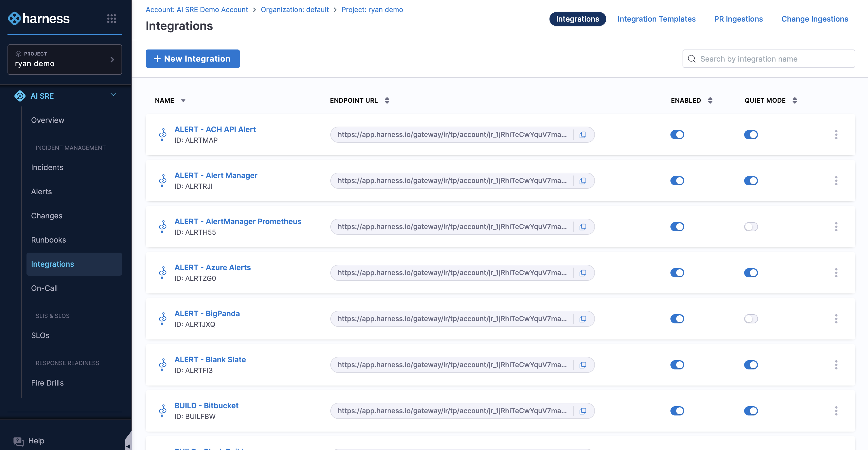The height and width of the screenshot is (450, 868).
Task: Open the project selector for ryan demo
Action: click(x=65, y=60)
